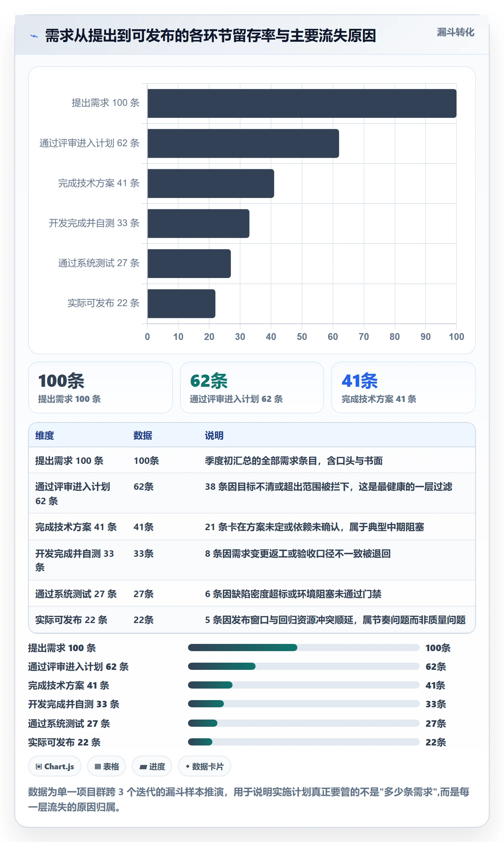Click the explanation starting 38 条因目标不清
Image resolution: width=504 pixels, height=842 pixels.
tap(328, 487)
